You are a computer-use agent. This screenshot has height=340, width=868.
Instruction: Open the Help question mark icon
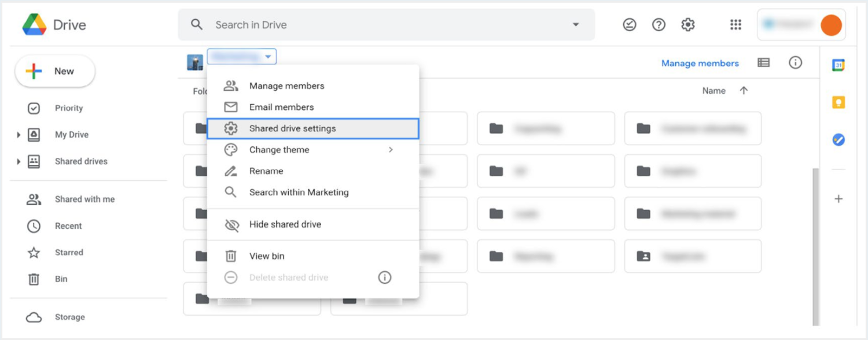[x=659, y=25]
